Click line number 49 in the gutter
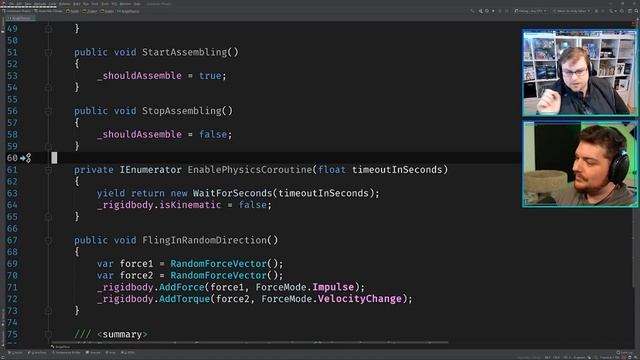640x360 pixels. coord(12,29)
